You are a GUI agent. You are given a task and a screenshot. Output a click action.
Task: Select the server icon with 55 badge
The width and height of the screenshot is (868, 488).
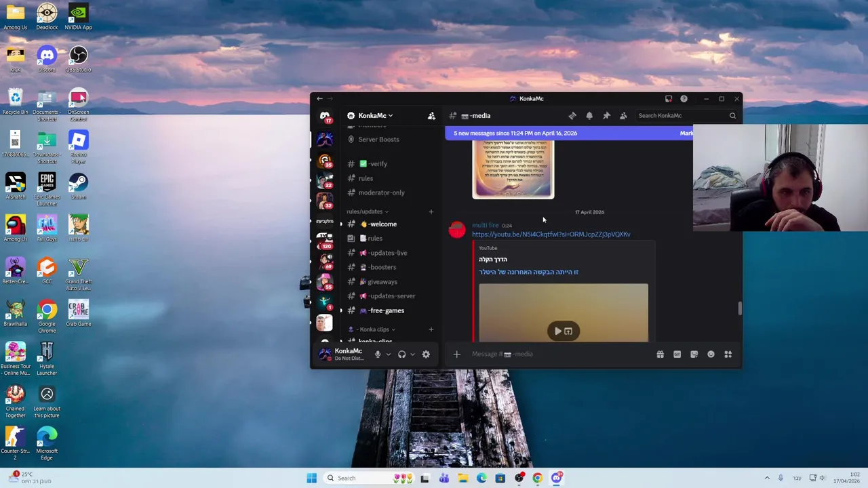pos(325,281)
